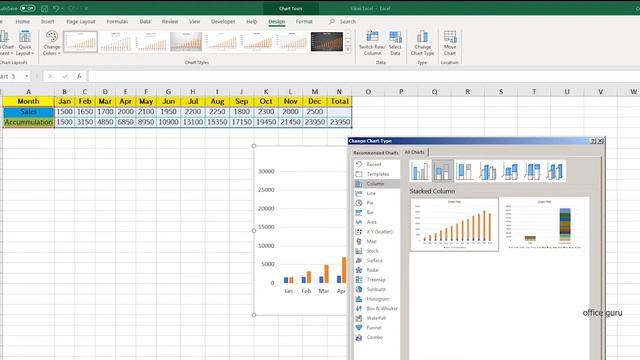
Task: Click the Insert Function fx icon
Action: click(x=79, y=76)
